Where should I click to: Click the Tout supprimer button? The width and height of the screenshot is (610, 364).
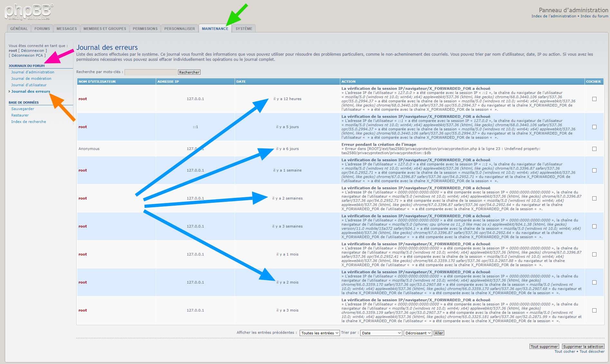pyautogui.click(x=544, y=347)
